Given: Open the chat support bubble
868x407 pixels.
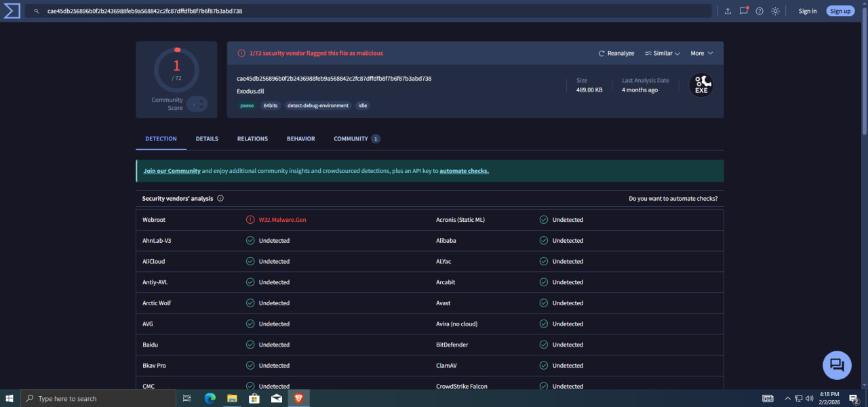Looking at the screenshot, I should pos(837,365).
